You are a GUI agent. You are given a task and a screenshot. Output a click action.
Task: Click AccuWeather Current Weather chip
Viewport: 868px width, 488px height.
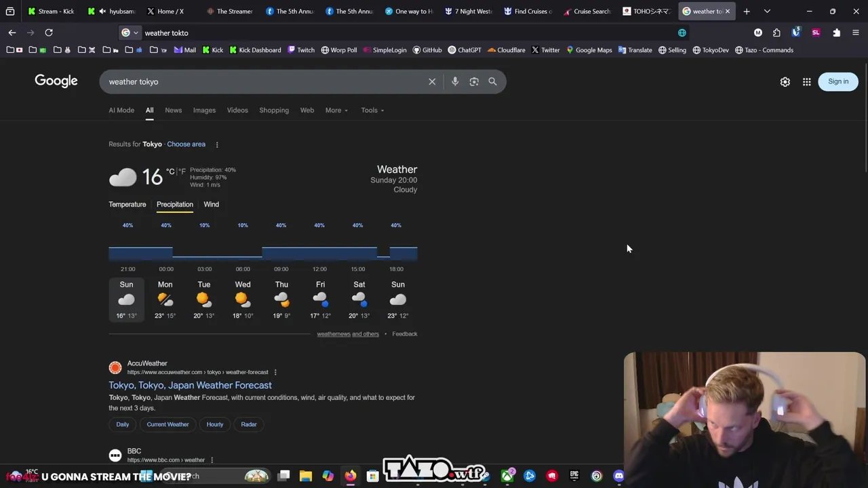167,424
